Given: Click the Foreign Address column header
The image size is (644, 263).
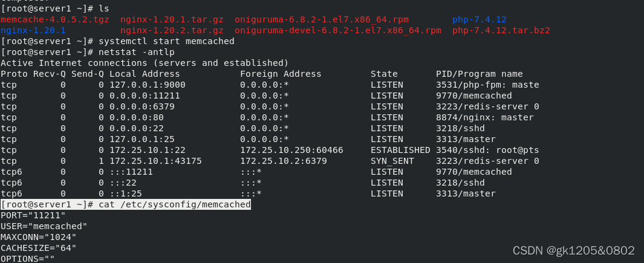Looking at the screenshot, I should click(281, 74).
